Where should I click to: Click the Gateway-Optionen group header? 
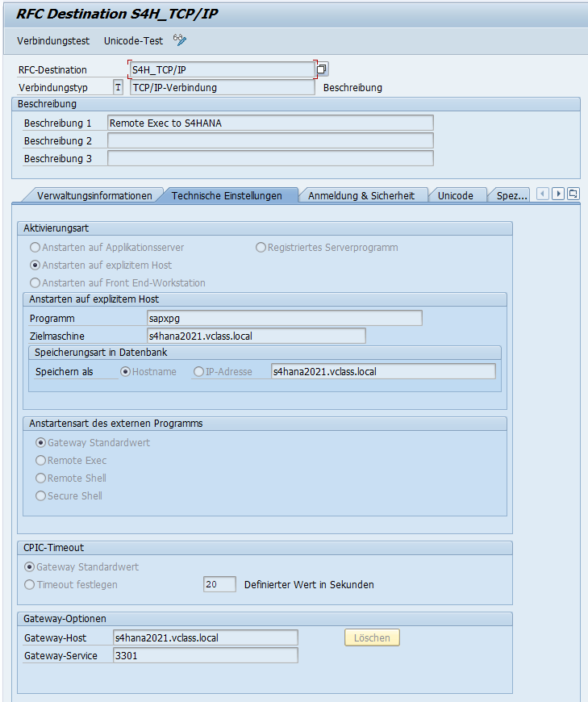[x=265, y=619]
